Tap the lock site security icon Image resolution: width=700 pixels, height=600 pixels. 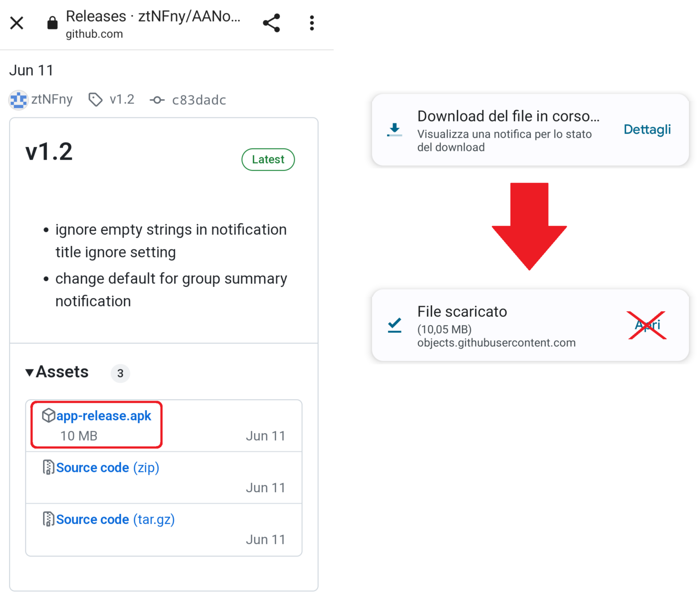(x=52, y=23)
